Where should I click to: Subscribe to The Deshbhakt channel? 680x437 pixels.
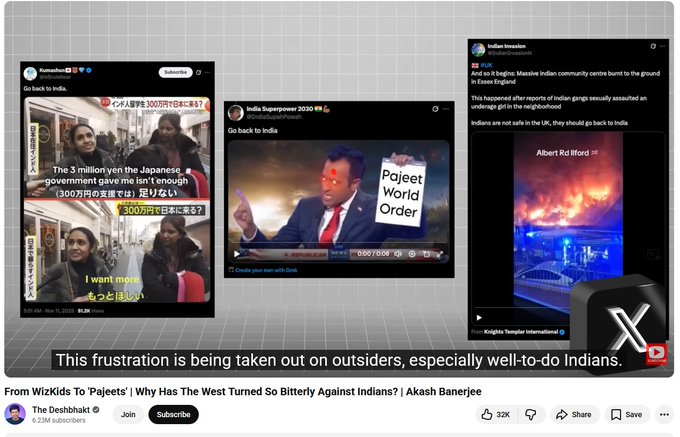173,414
